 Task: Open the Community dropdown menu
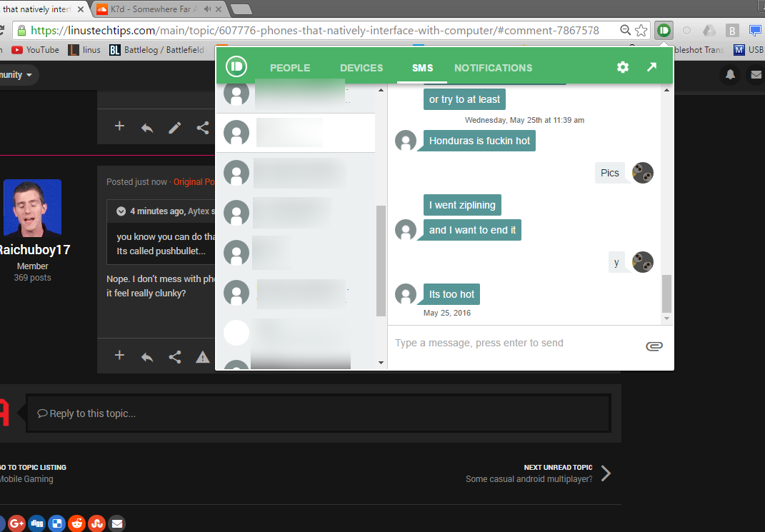[17, 74]
